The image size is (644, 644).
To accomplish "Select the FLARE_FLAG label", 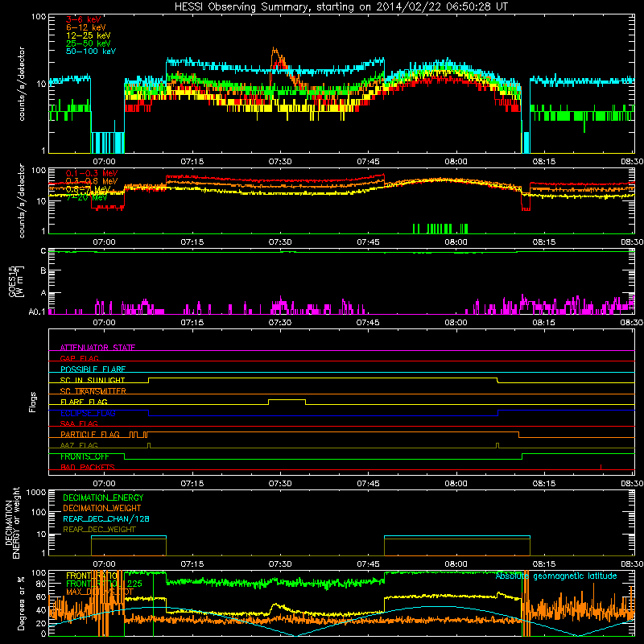I will 84,402.
